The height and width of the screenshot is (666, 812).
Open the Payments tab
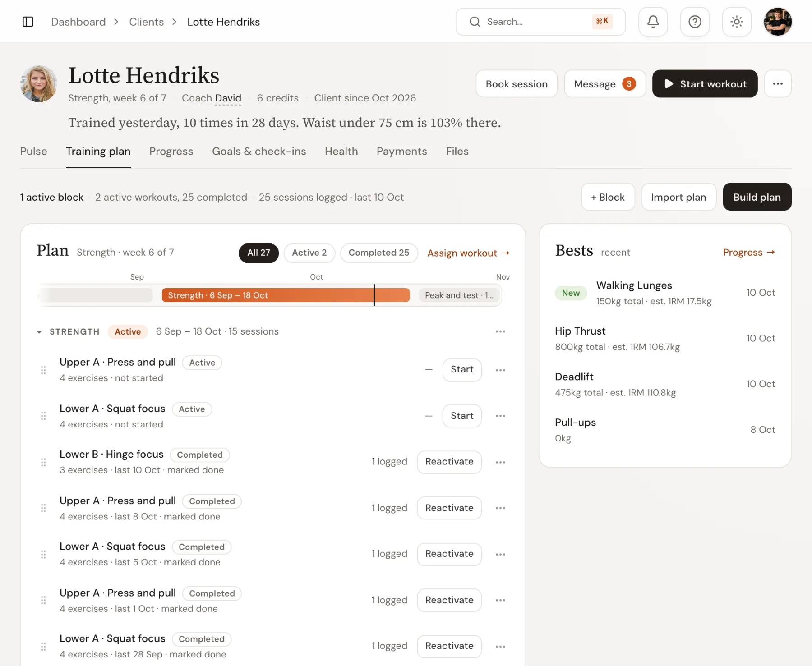pos(401,152)
